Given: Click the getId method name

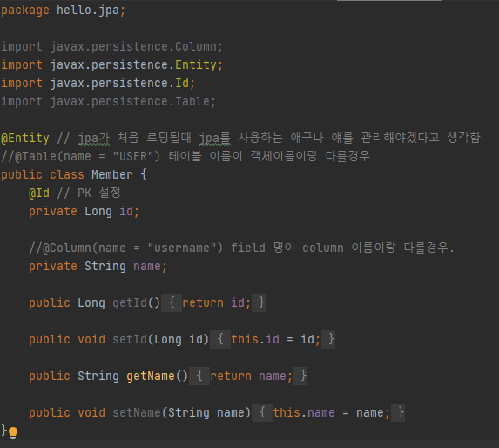Looking at the screenshot, I should pyautogui.click(x=130, y=302).
